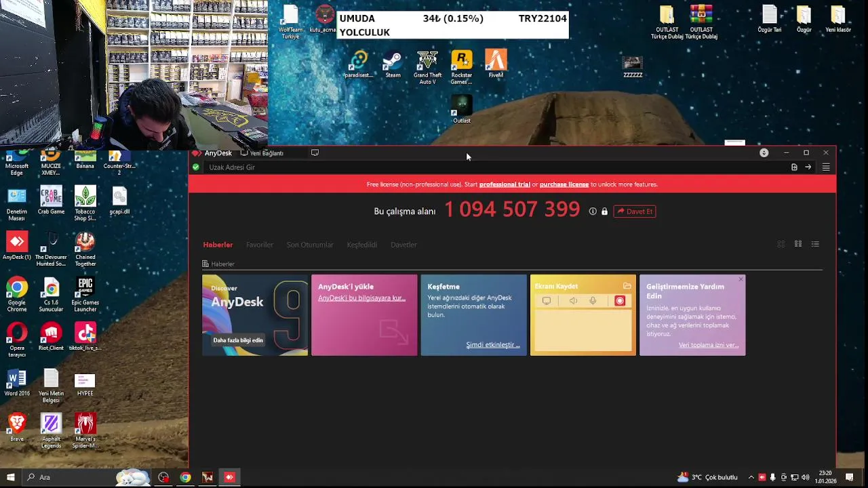Open the AnyDesk hamburger main menu

[826, 167]
